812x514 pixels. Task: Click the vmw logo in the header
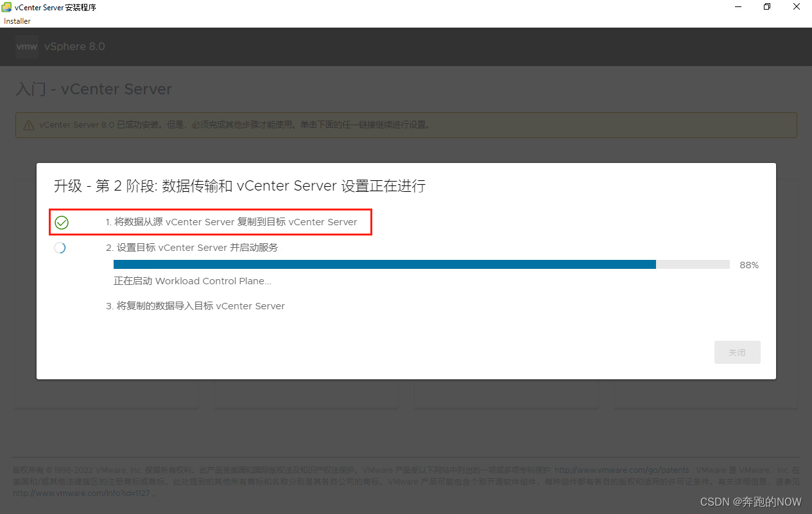tap(27, 47)
